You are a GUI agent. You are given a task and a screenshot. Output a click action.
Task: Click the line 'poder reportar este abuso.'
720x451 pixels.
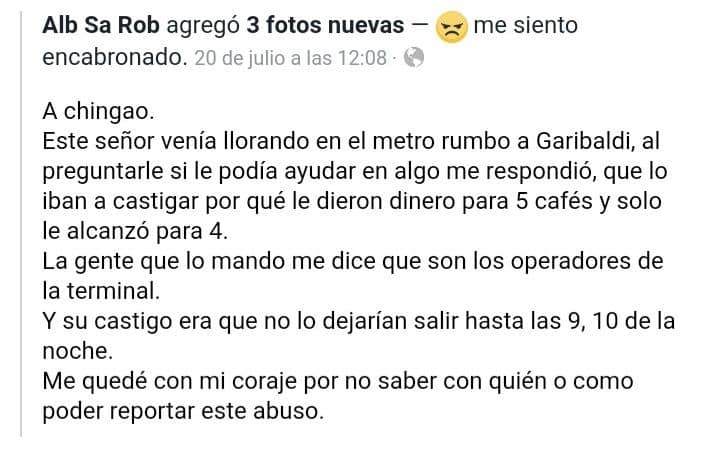coord(183,412)
